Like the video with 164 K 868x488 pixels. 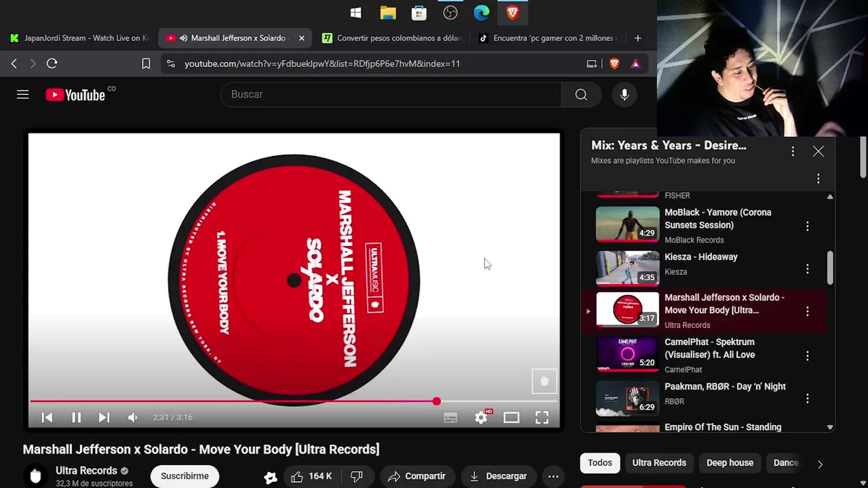[x=311, y=476]
